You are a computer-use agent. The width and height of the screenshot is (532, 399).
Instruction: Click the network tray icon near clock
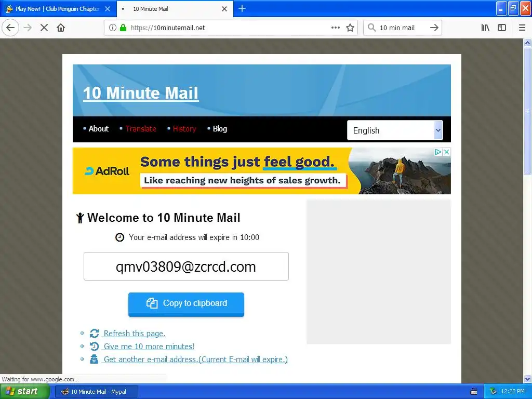coord(494,392)
